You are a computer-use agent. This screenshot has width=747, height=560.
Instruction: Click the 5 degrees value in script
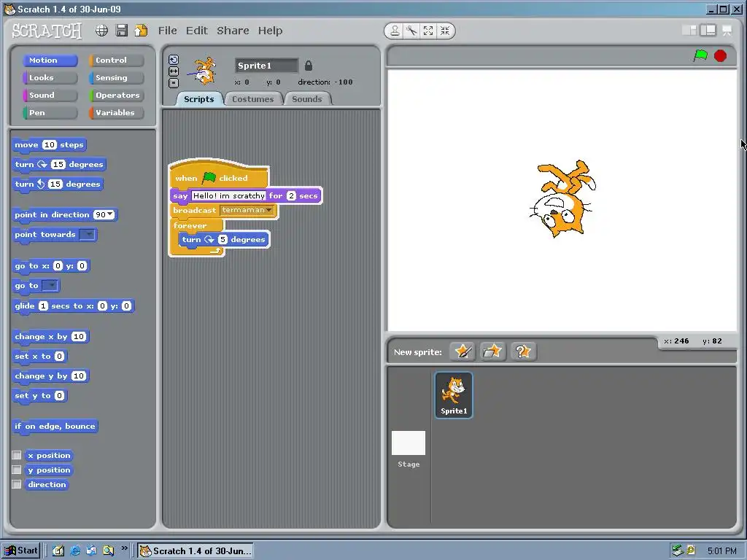click(x=222, y=239)
